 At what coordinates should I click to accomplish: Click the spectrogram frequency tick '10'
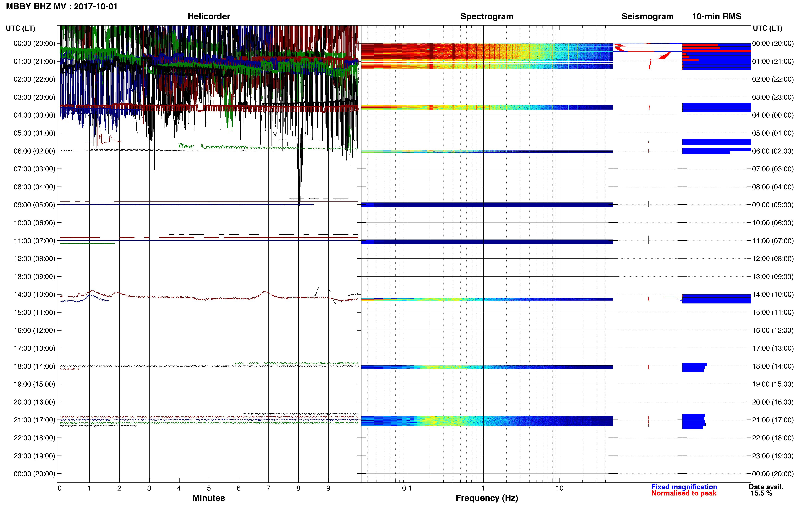coord(559,488)
